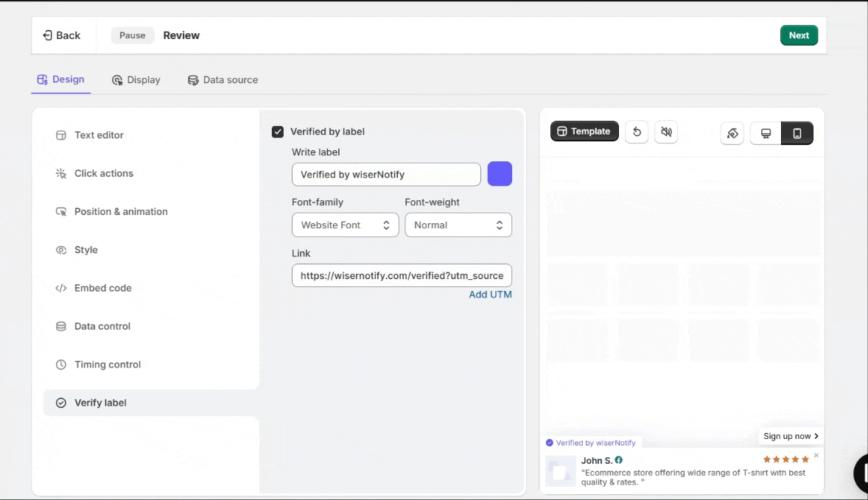Click the Write label text field
The image size is (868, 500).
(386, 175)
